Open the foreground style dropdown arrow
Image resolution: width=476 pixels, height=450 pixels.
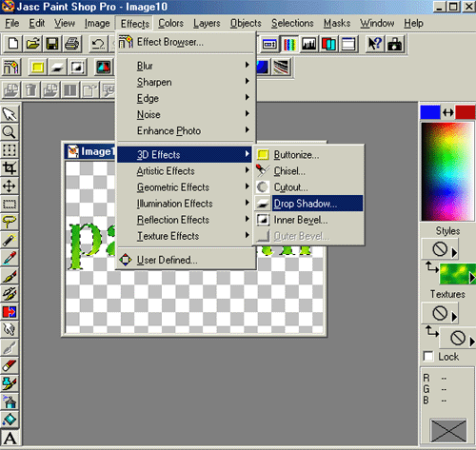point(454,253)
